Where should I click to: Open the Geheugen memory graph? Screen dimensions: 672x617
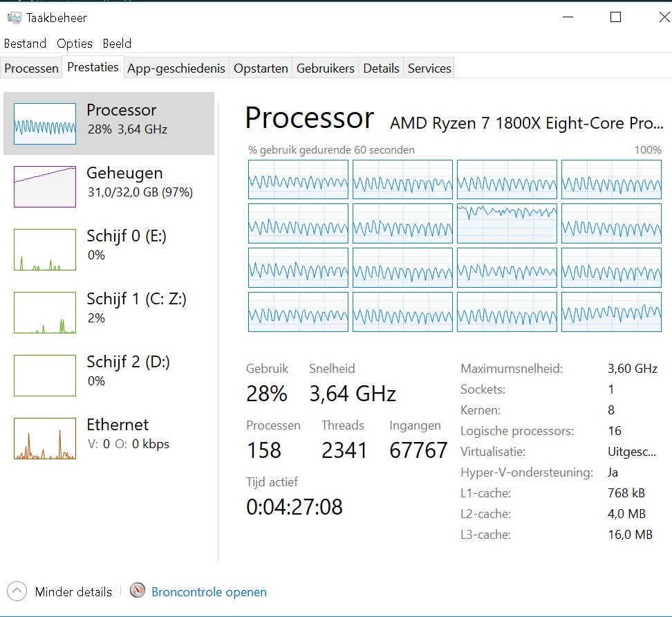pyautogui.click(x=44, y=187)
